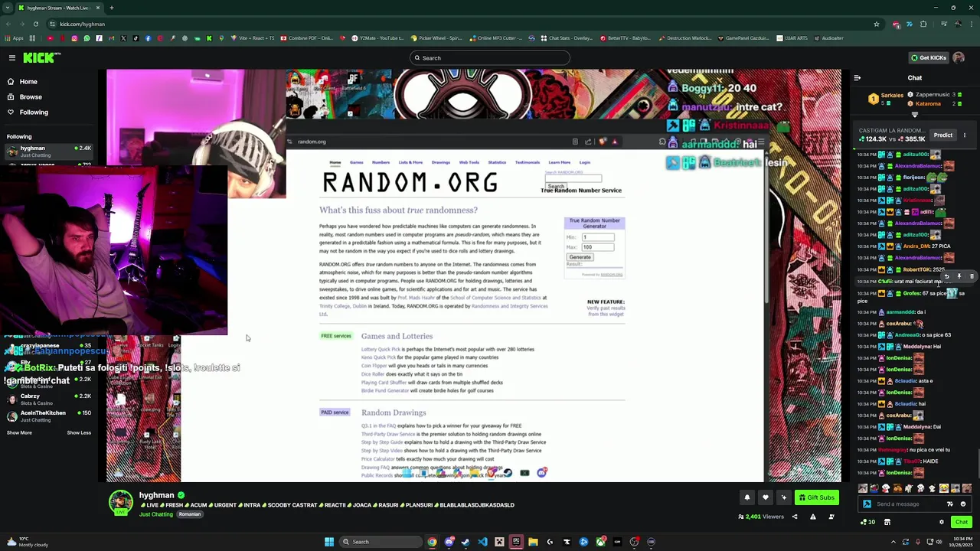Click the Kick search field
The height and width of the screenshot is (551, 980).
490,58
